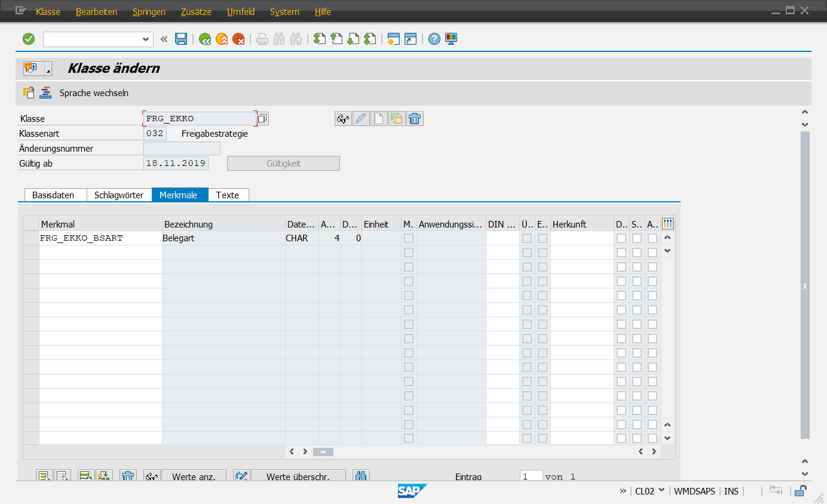Image resolution: width=827 pixels, height=504 pixels.
Task: Open the Help question mark icon
Action: (434, 39)
